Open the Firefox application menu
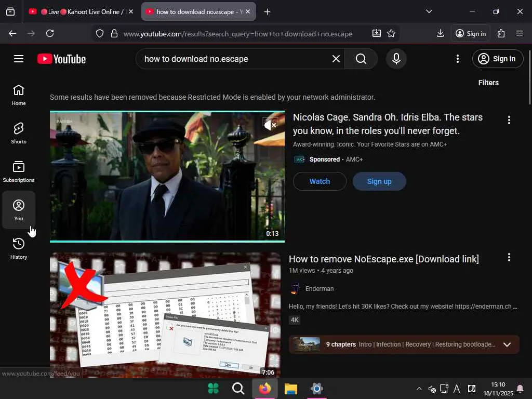Viewport: 532px width, 399px height. [519, 33]
